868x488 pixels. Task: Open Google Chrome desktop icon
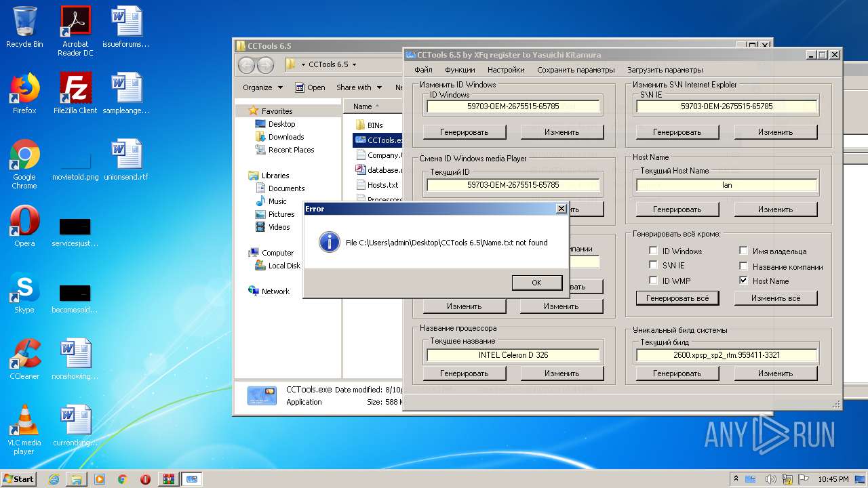click(x=24, y=165)
